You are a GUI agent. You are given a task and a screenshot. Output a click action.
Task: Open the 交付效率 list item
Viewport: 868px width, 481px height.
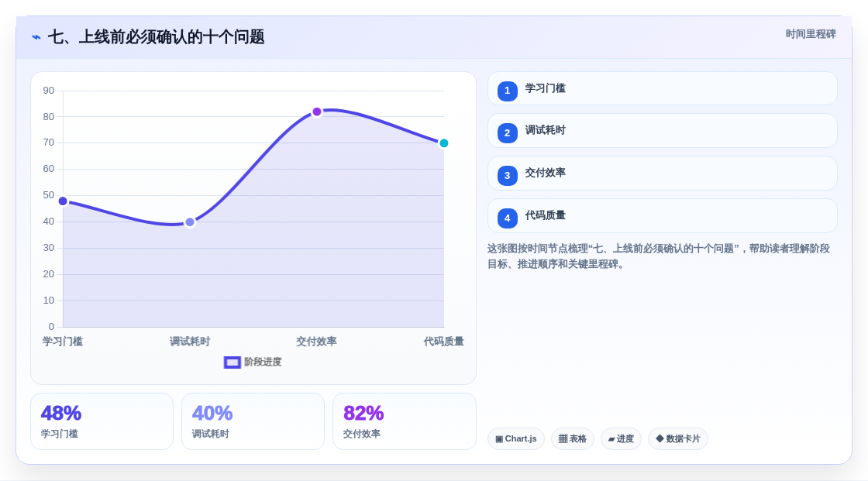[662, 174]
